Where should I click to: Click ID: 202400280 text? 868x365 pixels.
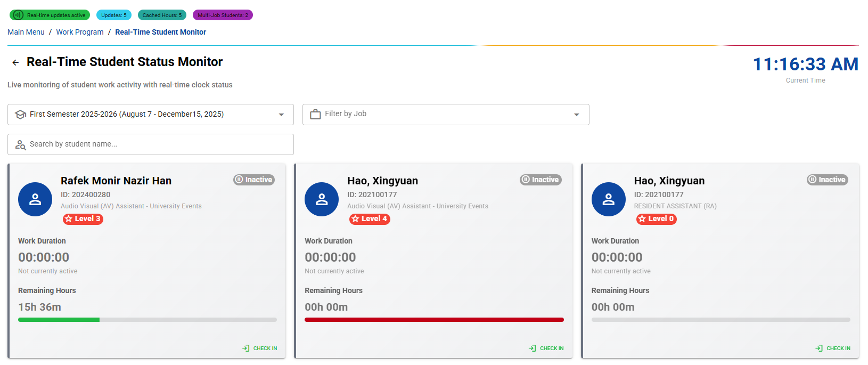tap(86, 194)
